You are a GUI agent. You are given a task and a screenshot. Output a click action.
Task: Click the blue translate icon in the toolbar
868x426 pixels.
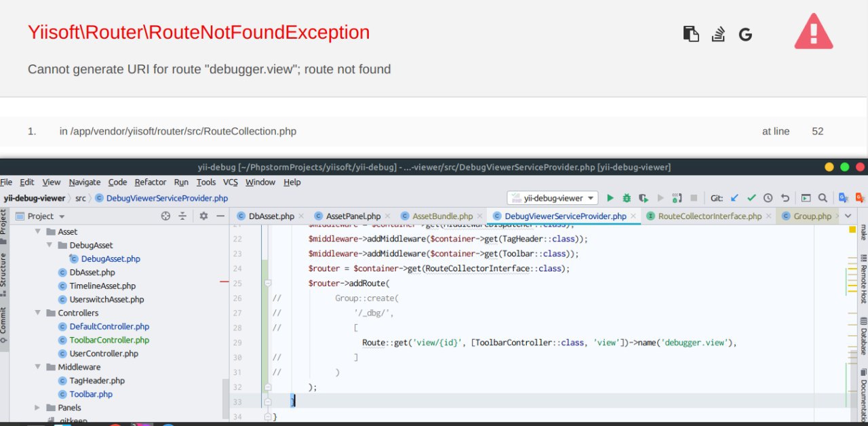click(843, 198)
